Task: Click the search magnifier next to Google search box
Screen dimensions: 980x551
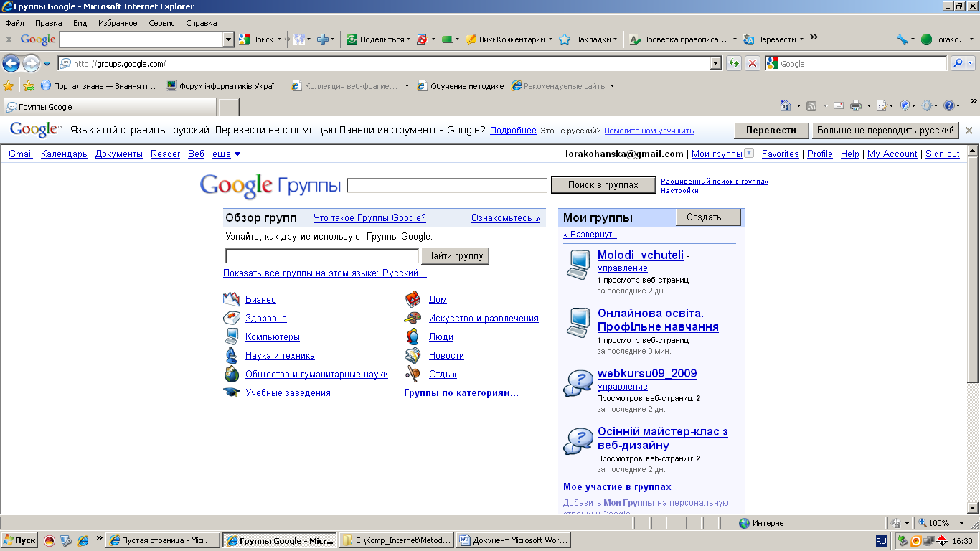Action: (958, 63)
